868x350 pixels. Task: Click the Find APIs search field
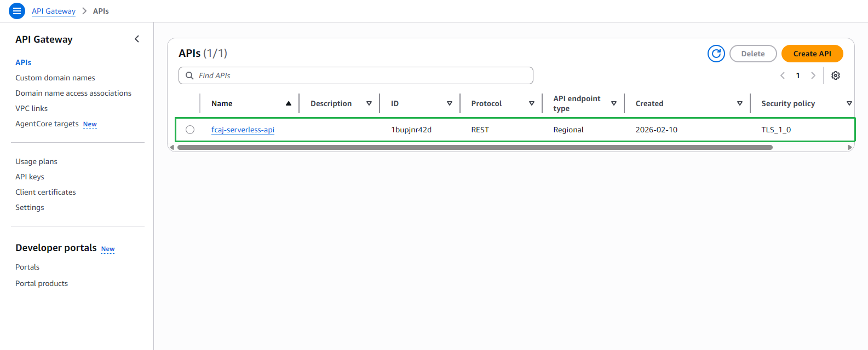[x=356, y=75]
